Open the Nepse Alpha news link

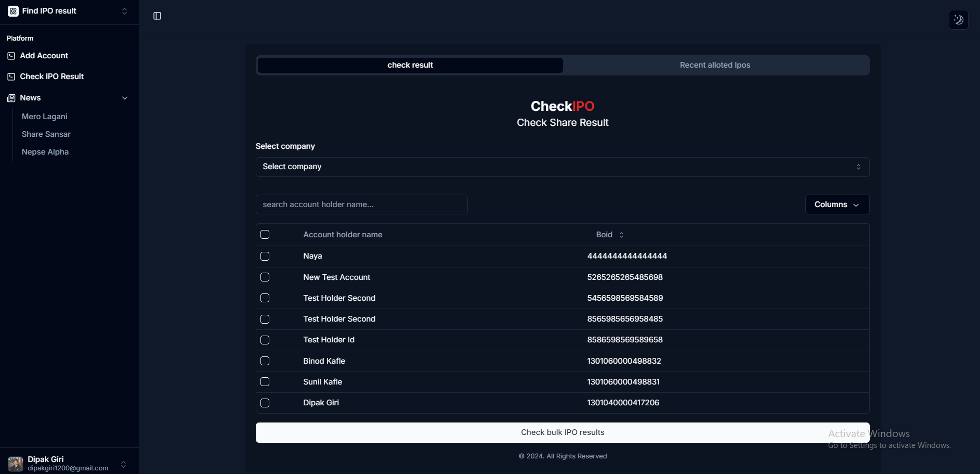[45, 152]
